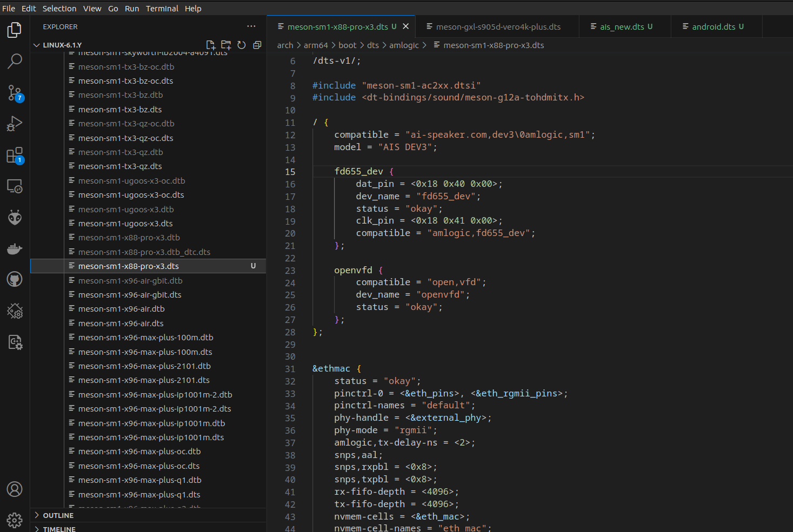
Task: Switch to meson-gxl-s905d-vero4k-plus.dts tab
Action: [498, 26]
